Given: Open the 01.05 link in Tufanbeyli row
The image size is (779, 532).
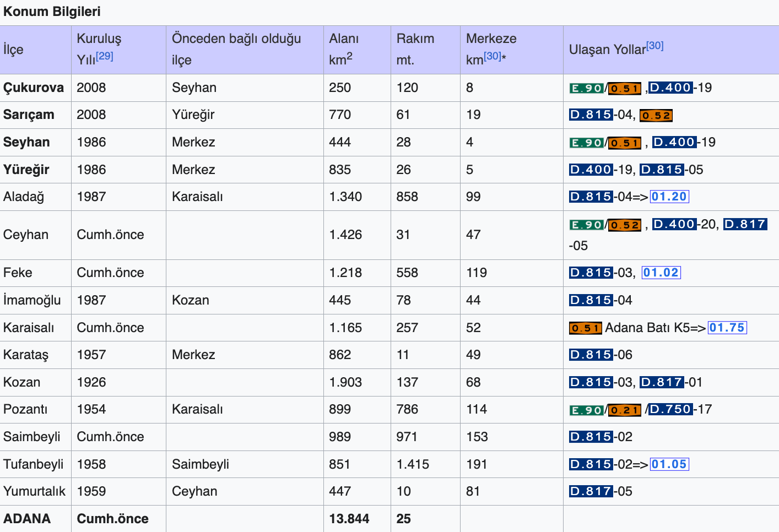Looking at the screenshot, I should [x=669, y=464].
